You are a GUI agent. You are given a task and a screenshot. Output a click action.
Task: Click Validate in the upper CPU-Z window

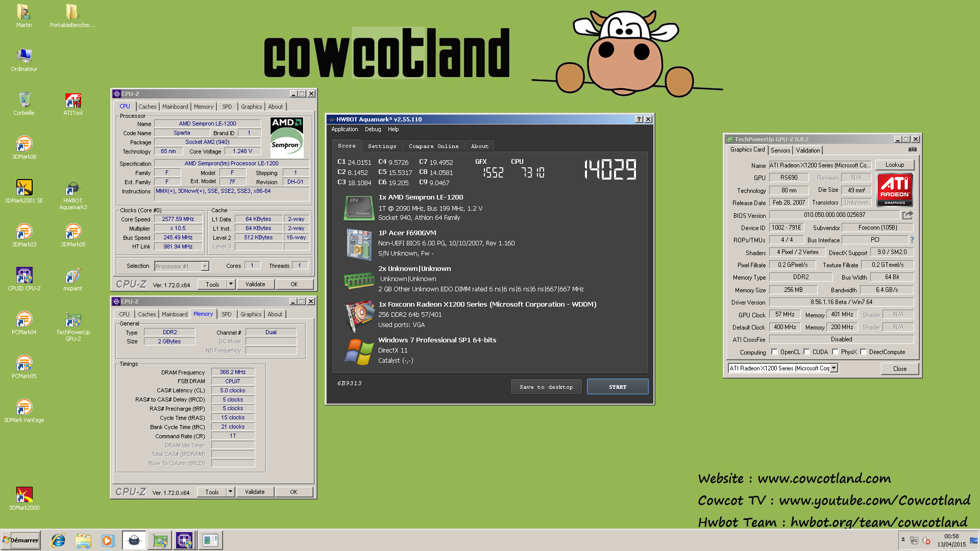[x=255, y=285]
